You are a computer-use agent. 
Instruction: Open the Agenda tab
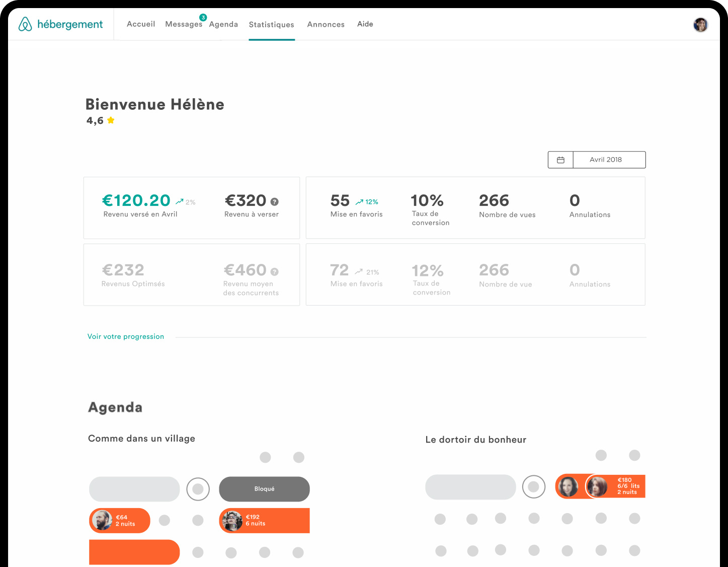(x=223, y=24)
